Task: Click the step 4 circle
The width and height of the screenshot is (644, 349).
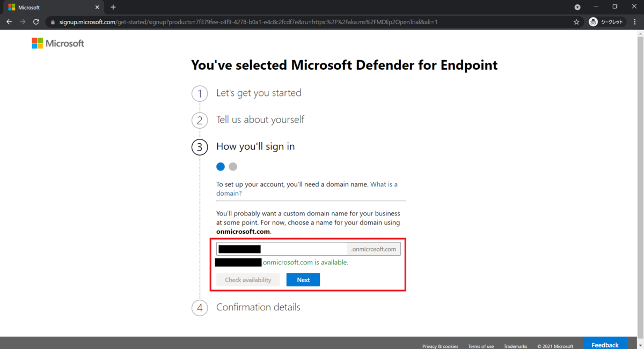Action: pyautogui.click(x=200, y=308)
